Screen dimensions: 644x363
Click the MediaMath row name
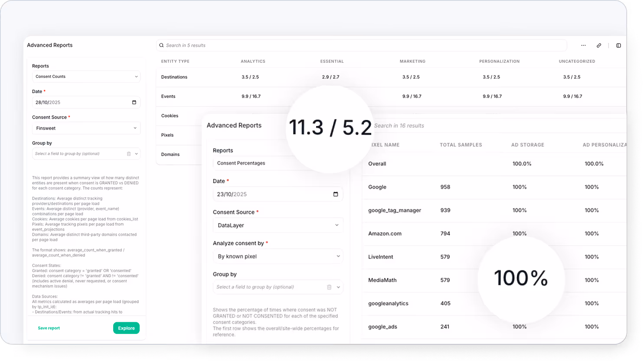click(x=382, y=280)
